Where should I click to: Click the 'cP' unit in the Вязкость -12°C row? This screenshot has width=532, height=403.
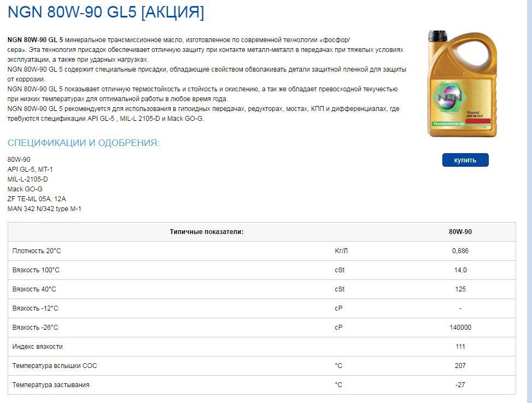[338, 308]
